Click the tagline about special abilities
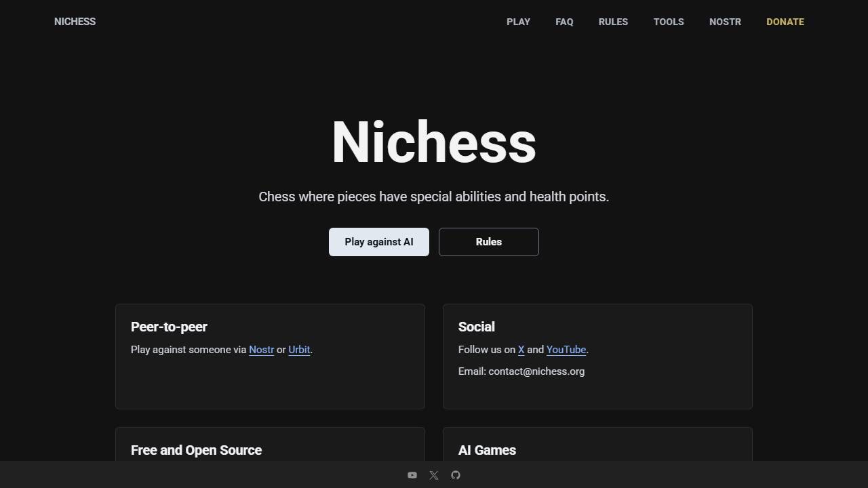The image size is (868, 488). pos(434,197)
